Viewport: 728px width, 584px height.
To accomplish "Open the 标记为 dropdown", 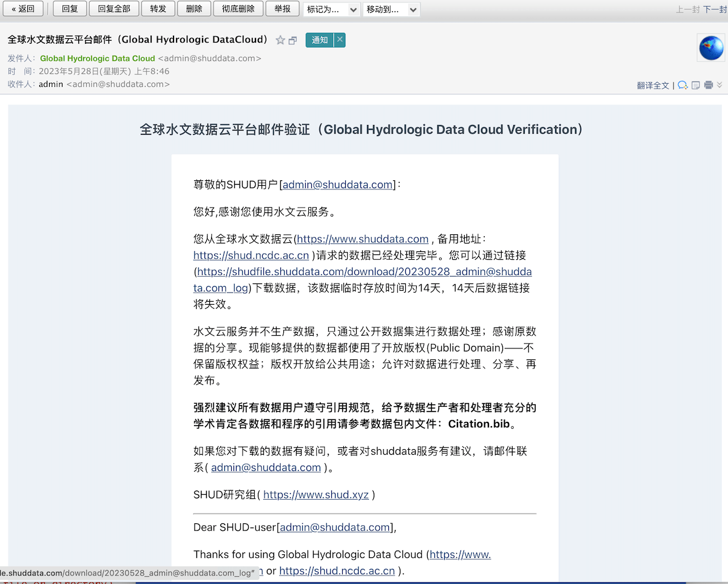I will [331, 9].
